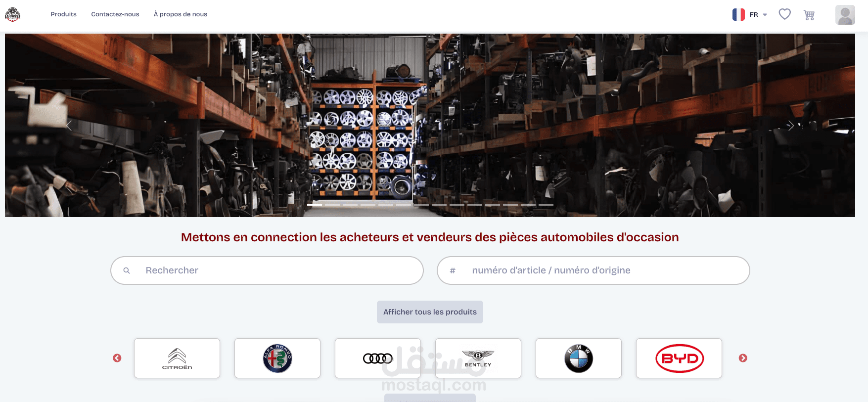Image resolution: width=868 pixels, height=402 pixels.
Task: Open the user profile avatar
Action: [x=845, y=15]
